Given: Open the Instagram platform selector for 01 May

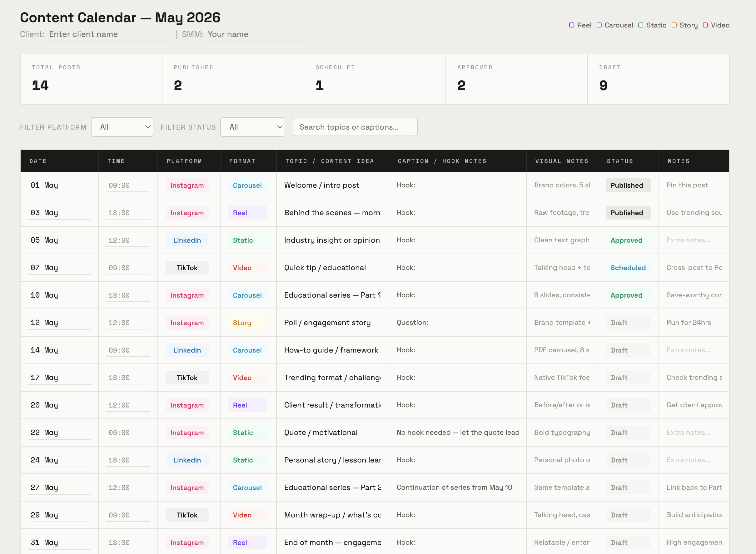Looking at the screenshot, I should click(187, 185).
